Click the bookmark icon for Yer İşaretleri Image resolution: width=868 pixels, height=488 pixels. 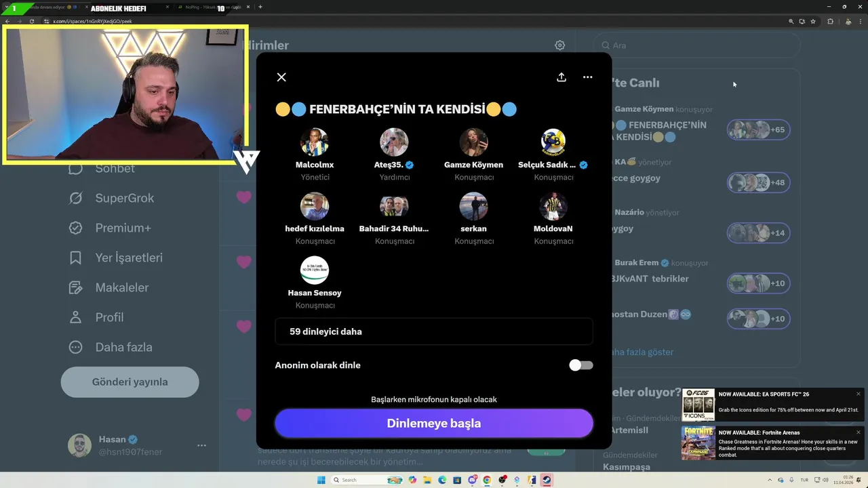click(x=76, y=258)
